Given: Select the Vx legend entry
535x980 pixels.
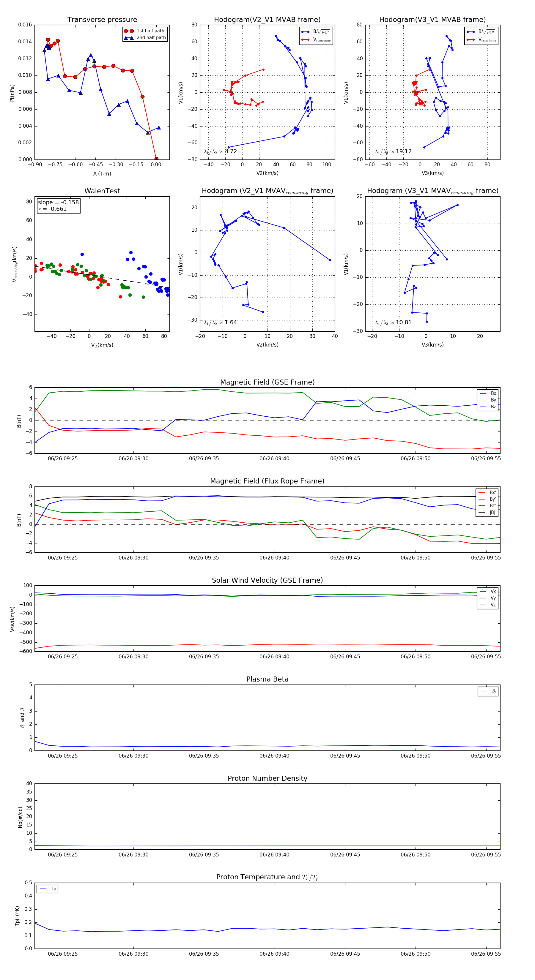Looking at the screenshot, I should click(488, 592).
